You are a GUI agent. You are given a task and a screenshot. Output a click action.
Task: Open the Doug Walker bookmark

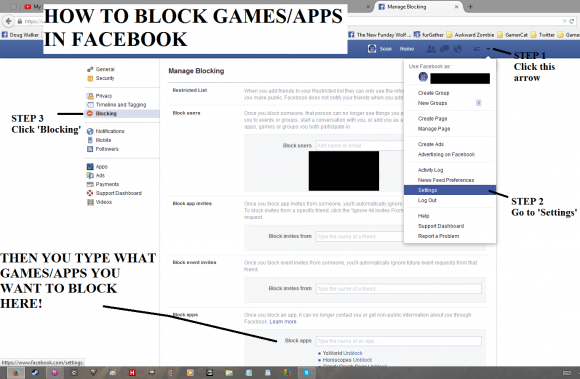click(x=20, y=35)
